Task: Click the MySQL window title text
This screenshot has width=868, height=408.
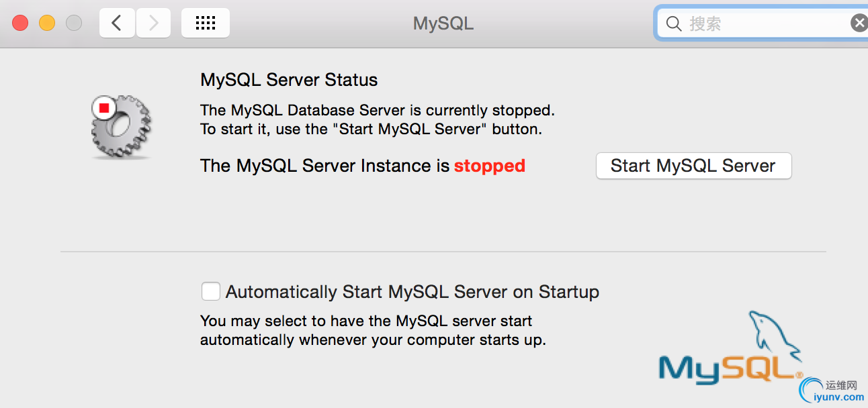Action: point(443,23)
